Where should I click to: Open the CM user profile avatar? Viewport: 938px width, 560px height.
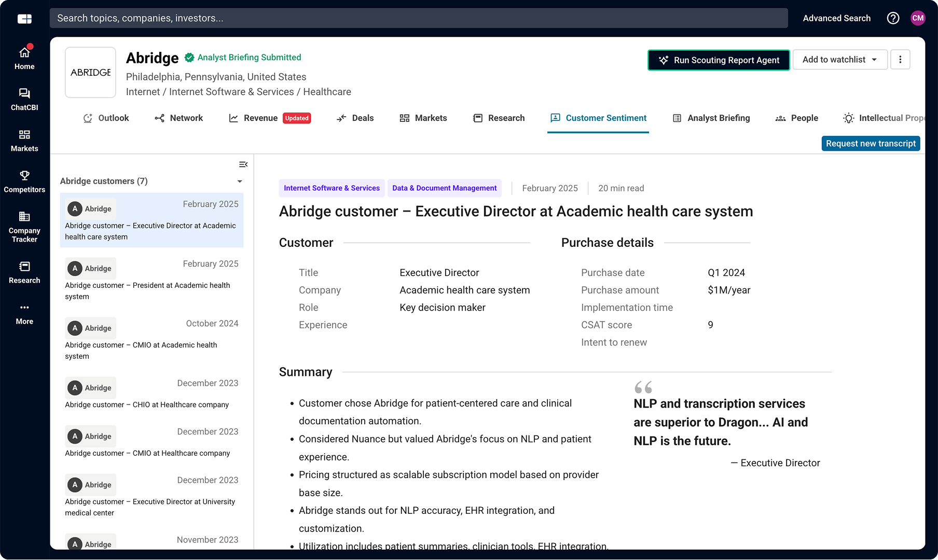[x=918, y=18]
